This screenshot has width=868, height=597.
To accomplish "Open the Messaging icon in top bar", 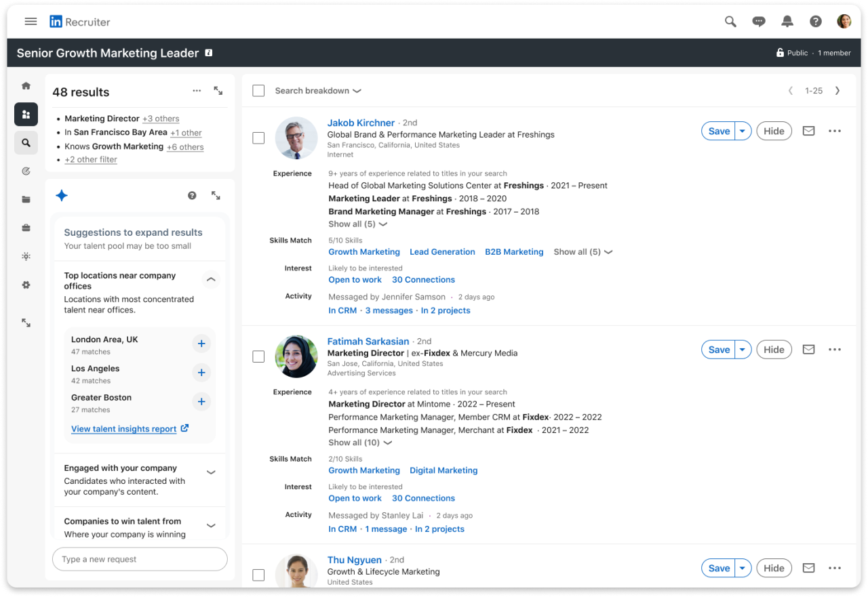I will [758, 21].
